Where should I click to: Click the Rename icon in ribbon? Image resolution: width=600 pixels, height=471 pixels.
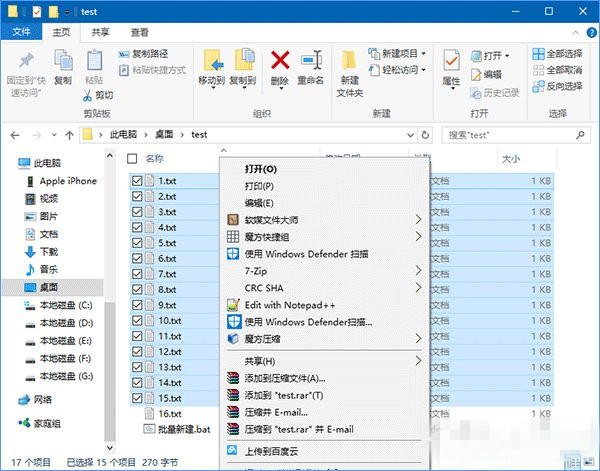(312, 62)
